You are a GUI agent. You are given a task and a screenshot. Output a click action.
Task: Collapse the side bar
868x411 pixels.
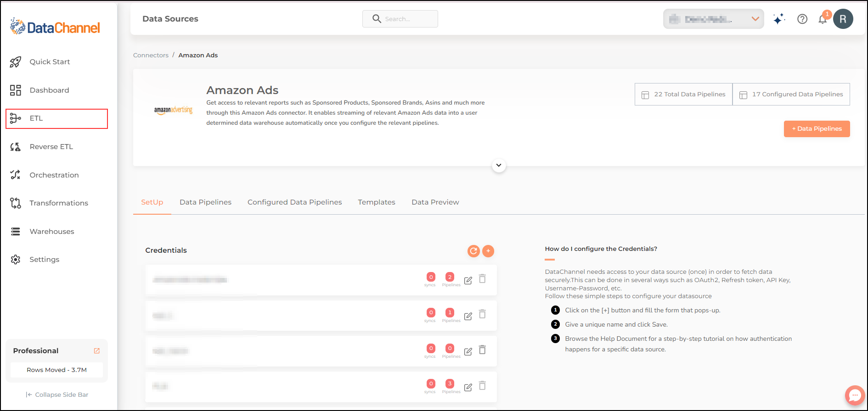(x=57, y=394)
